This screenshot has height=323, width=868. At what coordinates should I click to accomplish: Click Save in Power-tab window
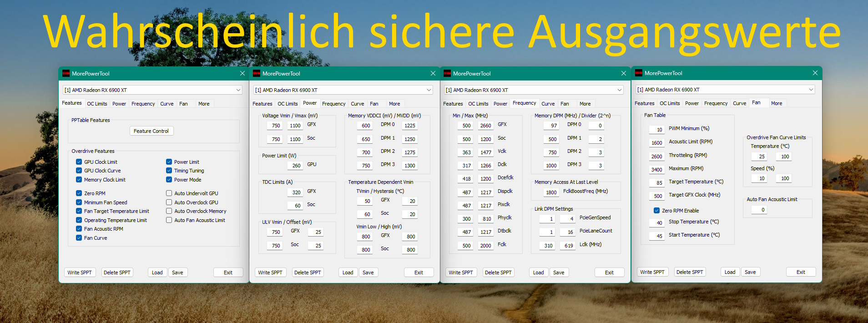pyautogui.click(x=368, y=273)
